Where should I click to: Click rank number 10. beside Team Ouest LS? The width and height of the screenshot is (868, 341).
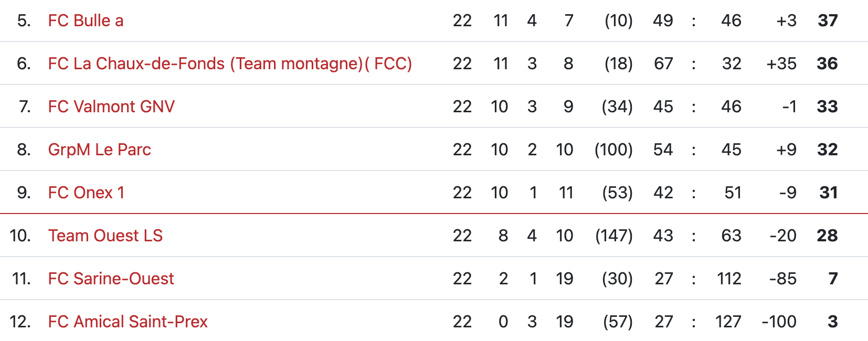(x=20, y=236)
